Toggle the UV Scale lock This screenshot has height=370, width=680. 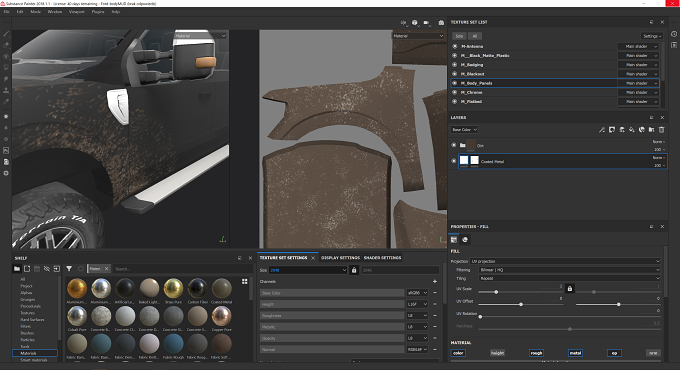click(x=570, y=288)
